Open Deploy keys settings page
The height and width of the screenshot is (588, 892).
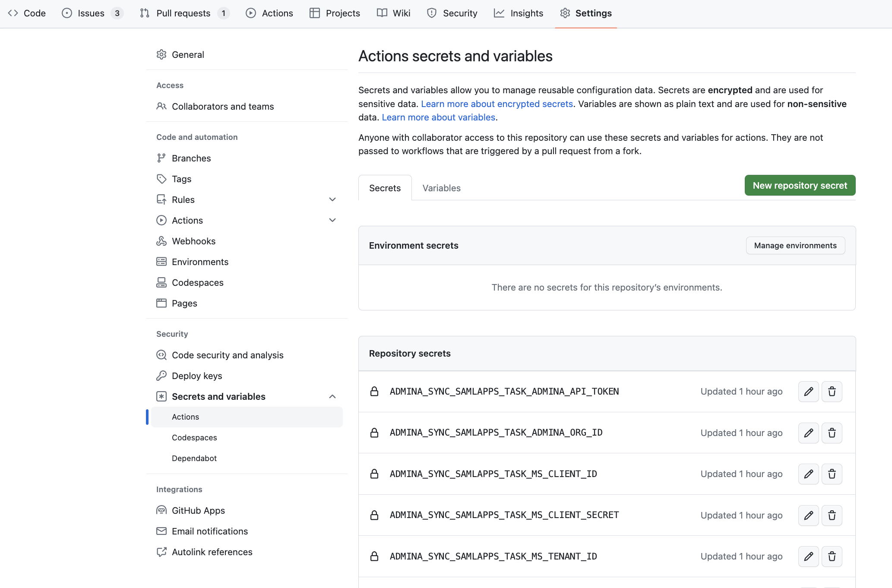197,376
